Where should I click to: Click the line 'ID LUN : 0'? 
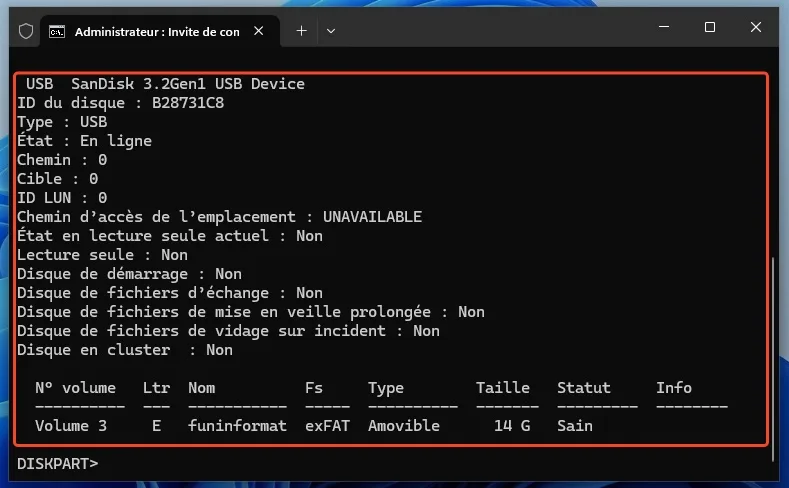coord(62,198)
